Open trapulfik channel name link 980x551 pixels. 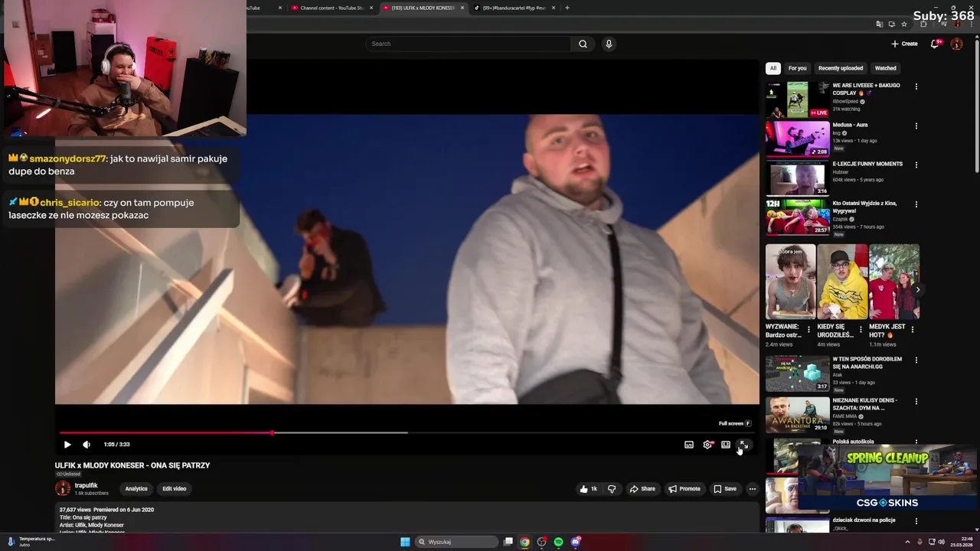86,485
